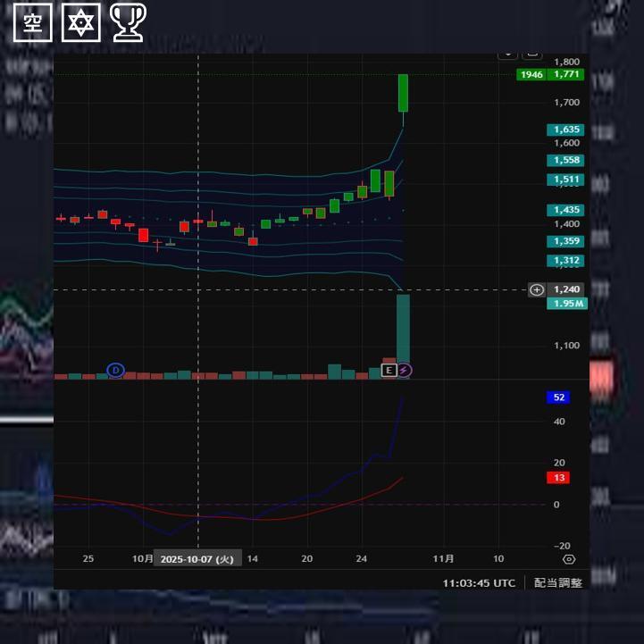Click the 1,435 middle band value label
644x644 pixels.
tap(566, 210)
